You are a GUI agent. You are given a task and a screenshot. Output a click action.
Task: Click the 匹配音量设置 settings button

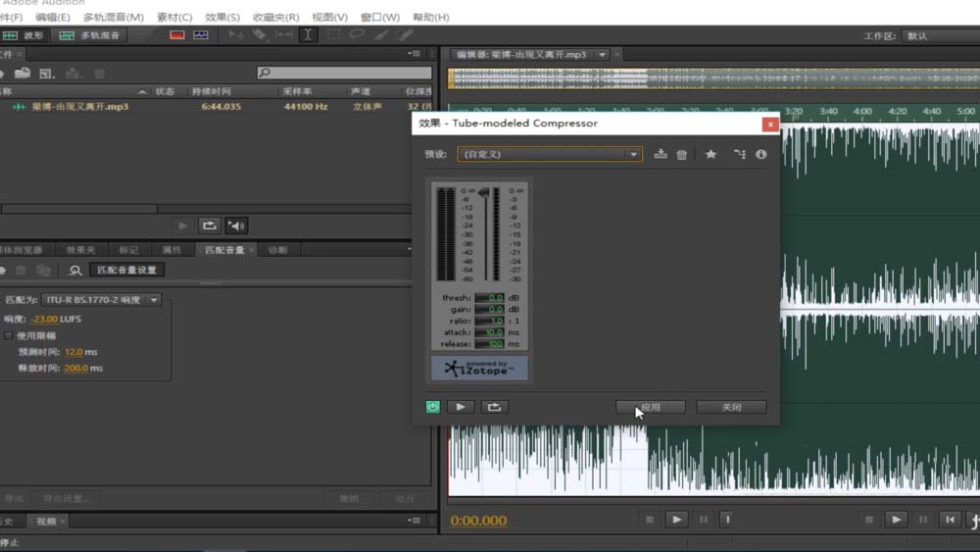(x=126, y=270)
